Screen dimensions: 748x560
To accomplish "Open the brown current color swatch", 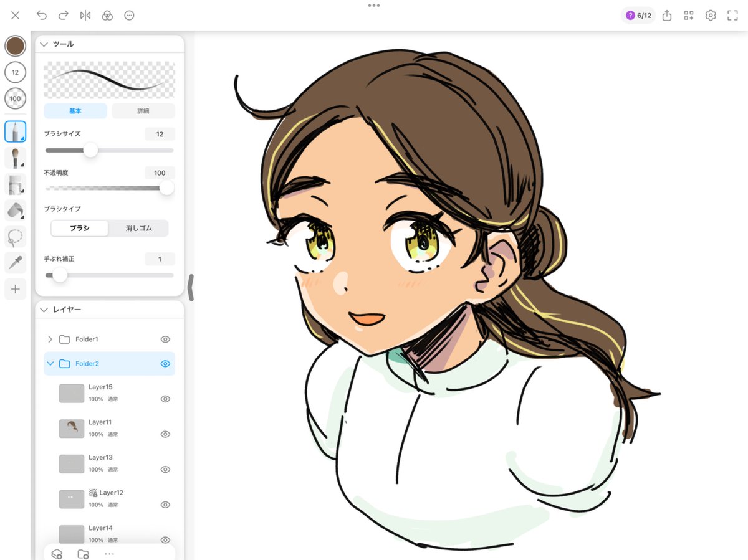I will tap(15, 46).
